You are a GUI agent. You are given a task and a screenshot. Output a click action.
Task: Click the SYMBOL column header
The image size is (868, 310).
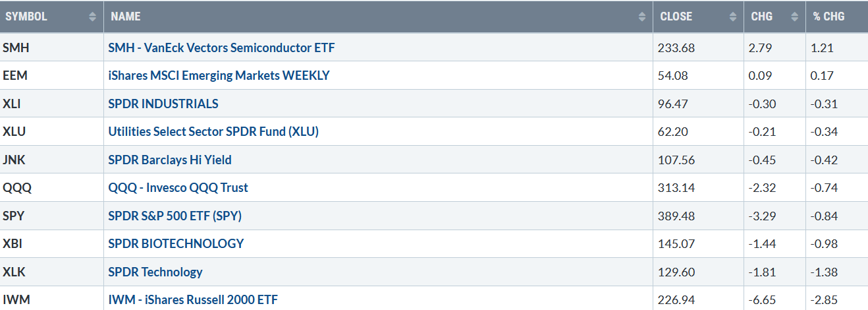tap(52, 17)
